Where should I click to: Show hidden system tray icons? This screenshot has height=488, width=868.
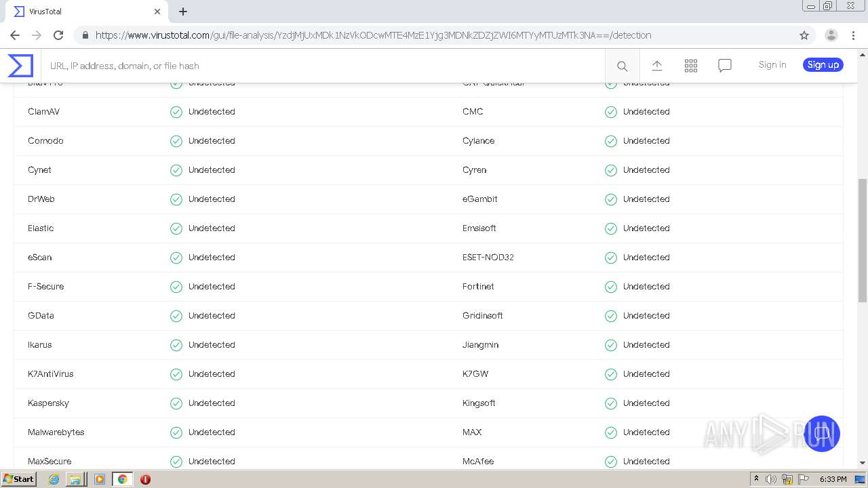[756, 479]
